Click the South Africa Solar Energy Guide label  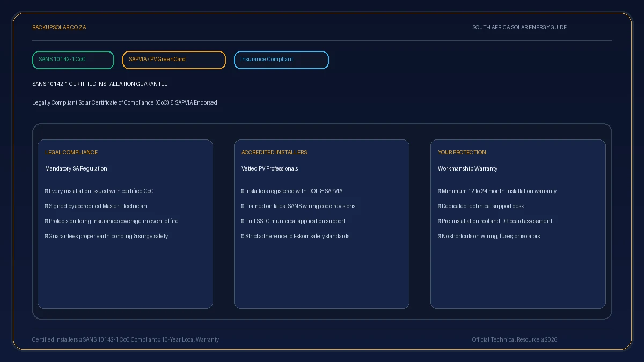[519, 27]
